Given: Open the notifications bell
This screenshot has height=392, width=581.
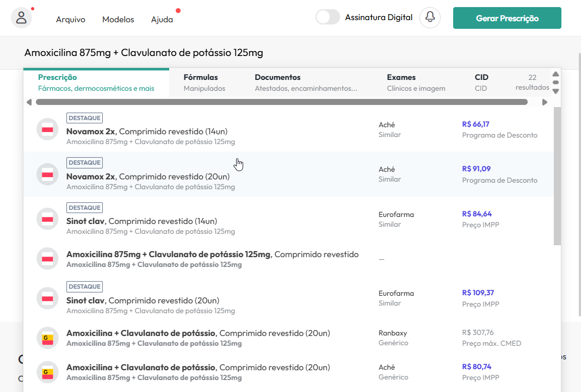Looking at the screenshot, I should [x=430, y=17].
